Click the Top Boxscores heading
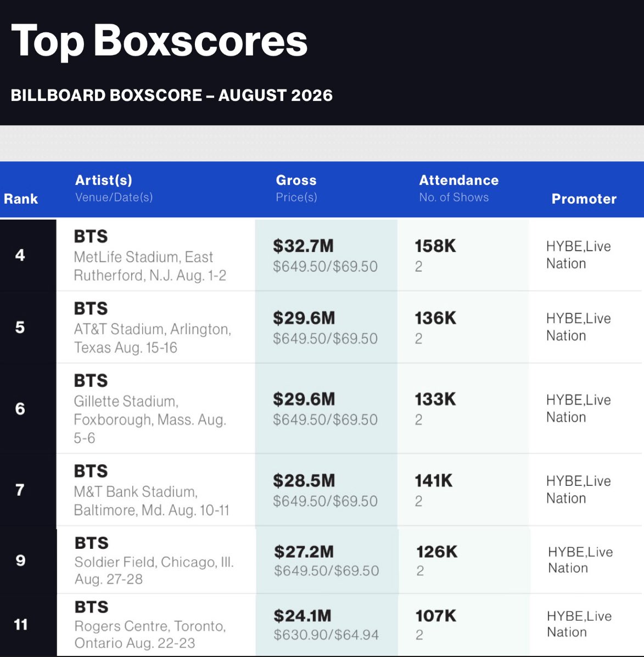644x657 pixels. 159,42
